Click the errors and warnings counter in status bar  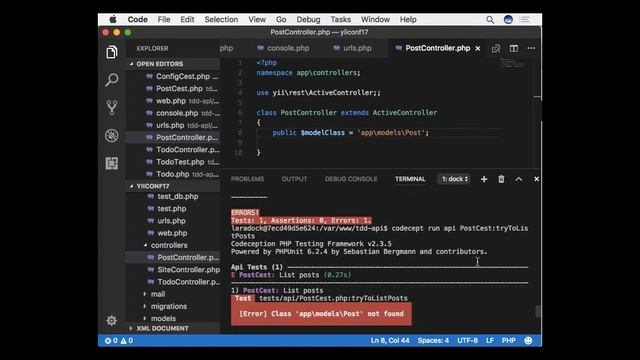(x=119, y=340)
